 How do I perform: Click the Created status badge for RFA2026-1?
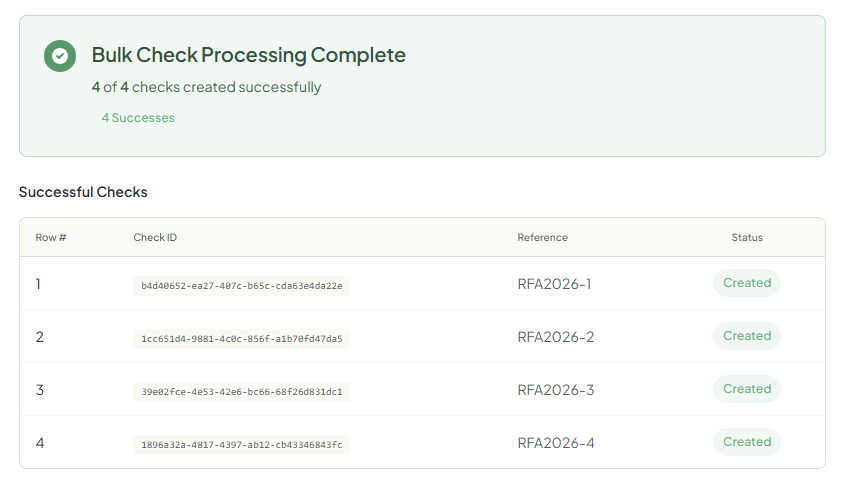pos(746,283)
